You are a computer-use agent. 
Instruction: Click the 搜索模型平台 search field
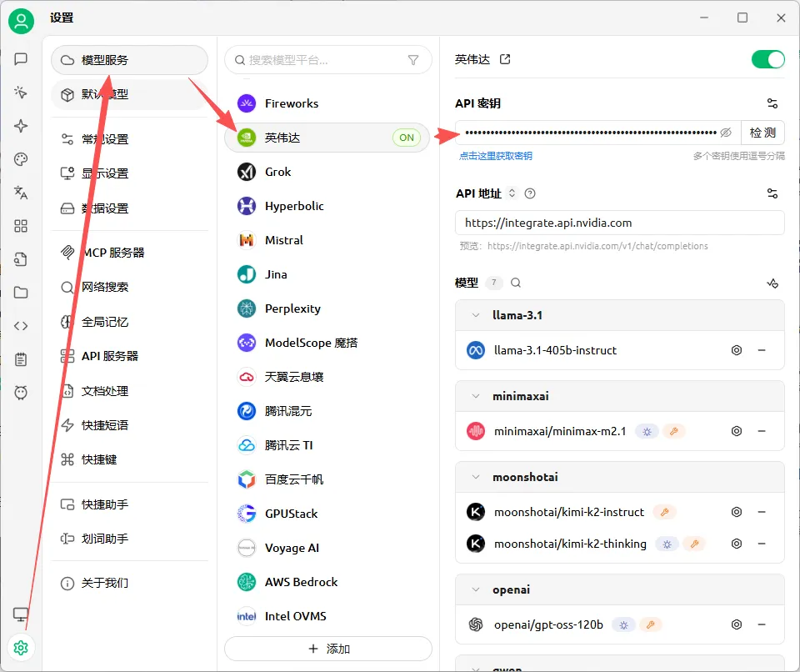328,60
